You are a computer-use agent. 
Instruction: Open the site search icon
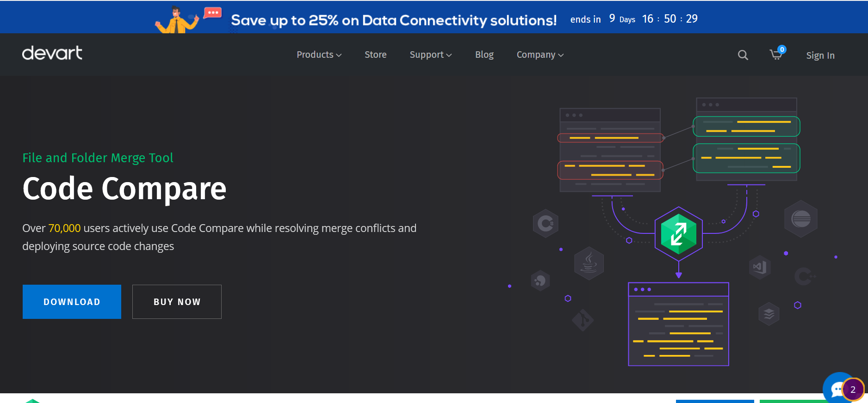[743, 55]
